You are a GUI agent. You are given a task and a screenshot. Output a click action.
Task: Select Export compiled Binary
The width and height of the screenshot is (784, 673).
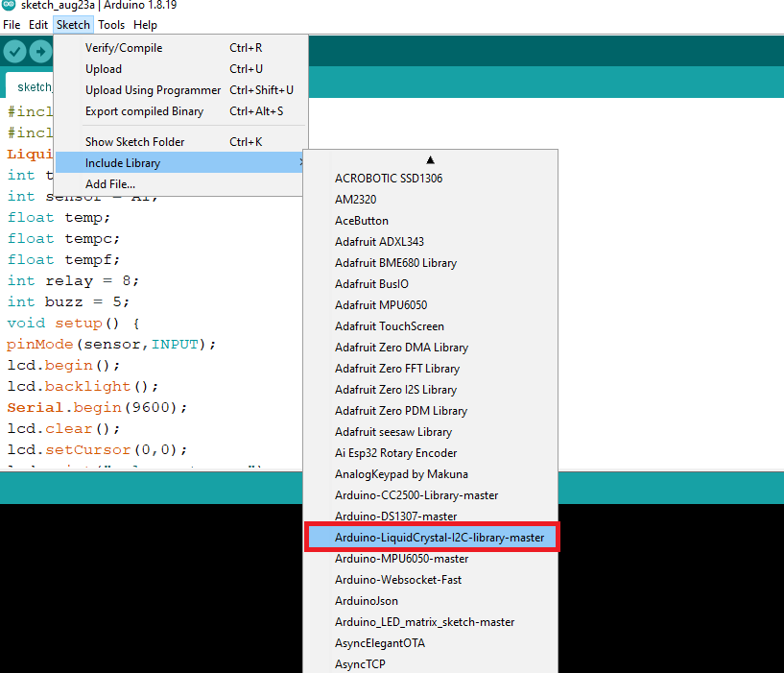coord(180,111)
